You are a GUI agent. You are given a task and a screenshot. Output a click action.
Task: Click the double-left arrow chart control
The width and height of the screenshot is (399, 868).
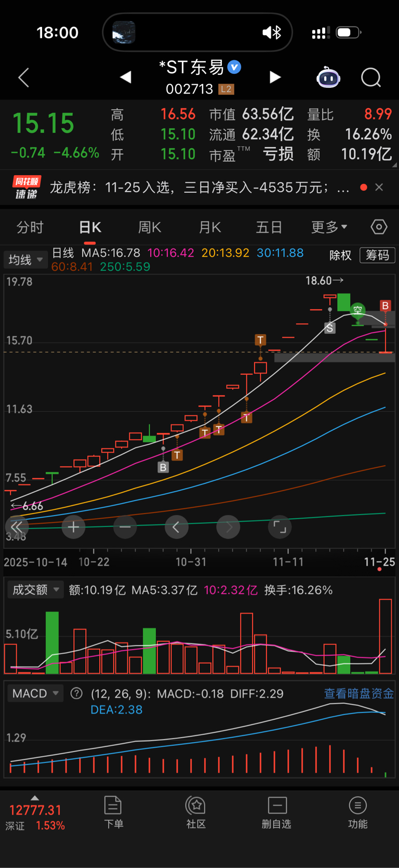point(17,527)
